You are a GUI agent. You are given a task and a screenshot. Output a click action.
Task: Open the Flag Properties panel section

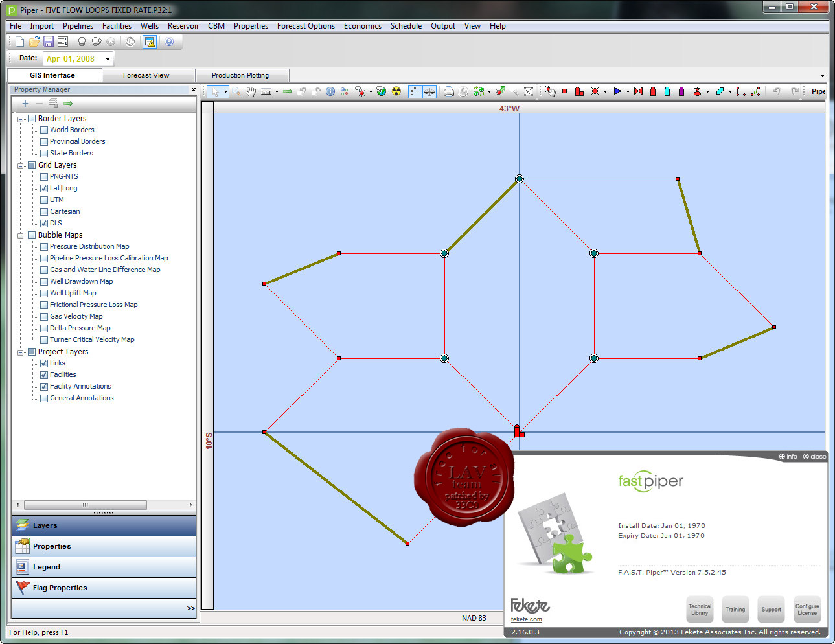(104, 588)
